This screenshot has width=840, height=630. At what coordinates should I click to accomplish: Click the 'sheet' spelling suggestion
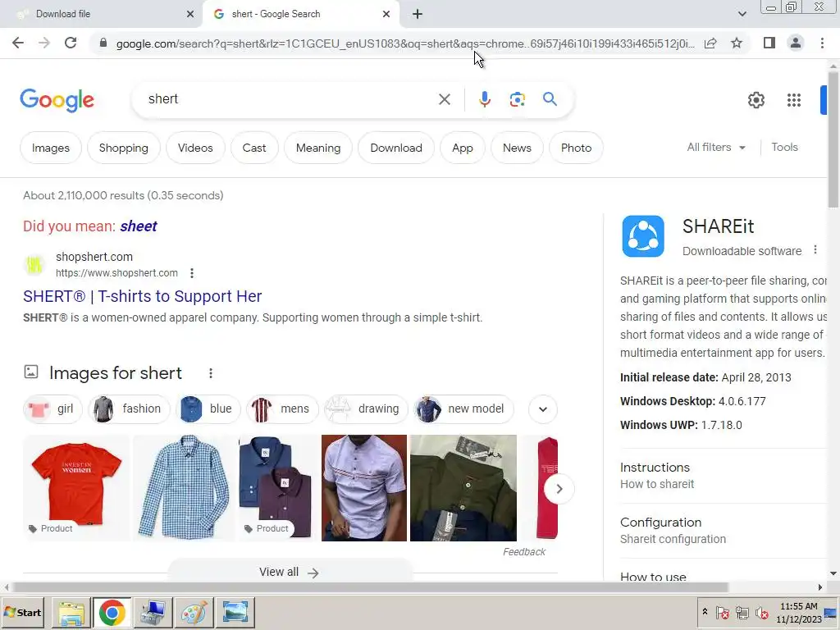(138, 226)
